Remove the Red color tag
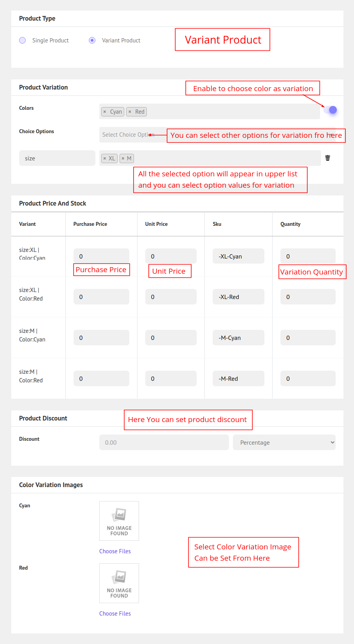 (x=130, y=112)
